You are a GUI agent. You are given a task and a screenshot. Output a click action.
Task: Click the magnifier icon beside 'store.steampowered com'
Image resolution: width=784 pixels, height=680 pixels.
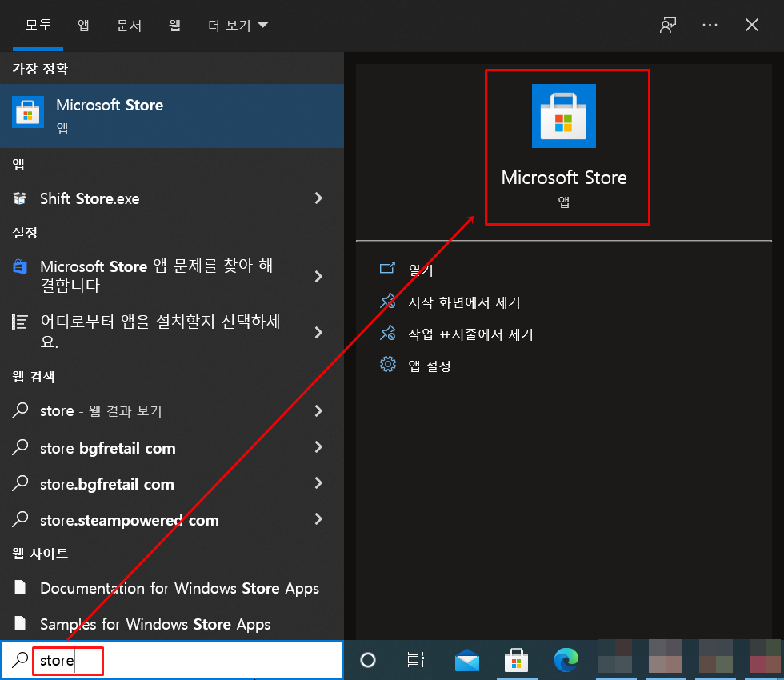tap(20, 519)
